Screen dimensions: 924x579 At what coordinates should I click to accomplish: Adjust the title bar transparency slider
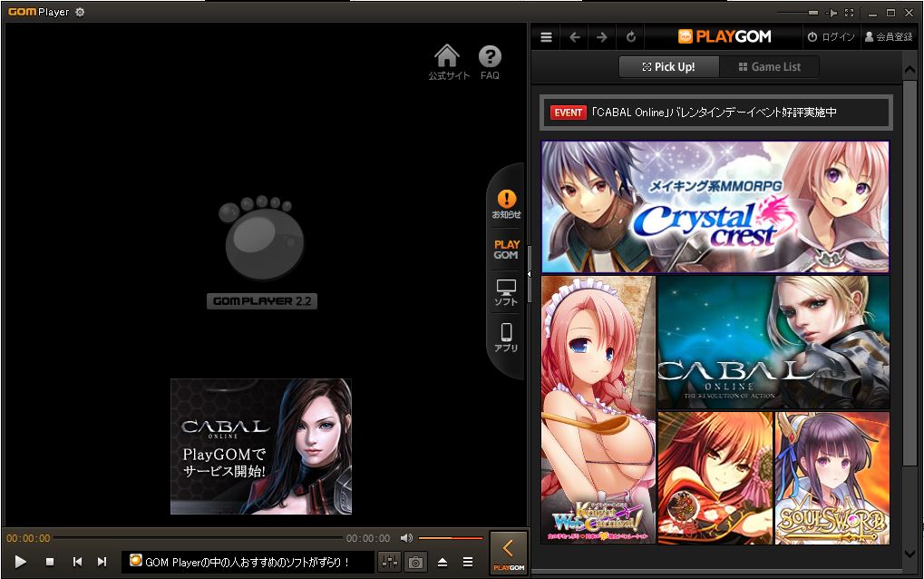798,13
